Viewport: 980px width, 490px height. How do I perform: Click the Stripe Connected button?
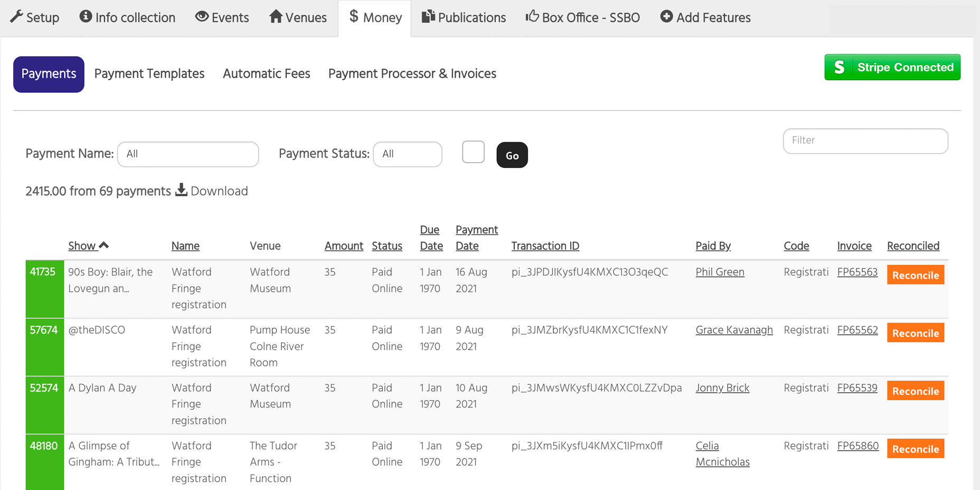tap(892, 67)
